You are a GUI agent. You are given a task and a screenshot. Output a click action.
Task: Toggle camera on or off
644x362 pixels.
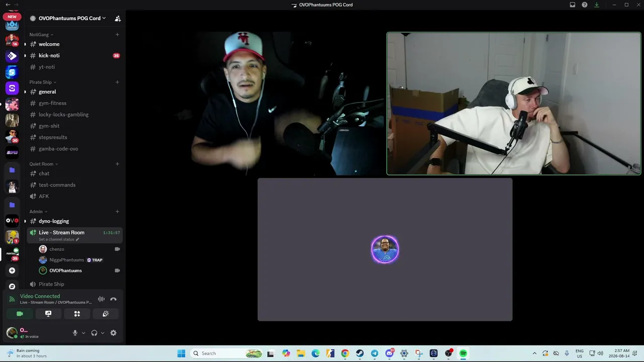(20, 314)
